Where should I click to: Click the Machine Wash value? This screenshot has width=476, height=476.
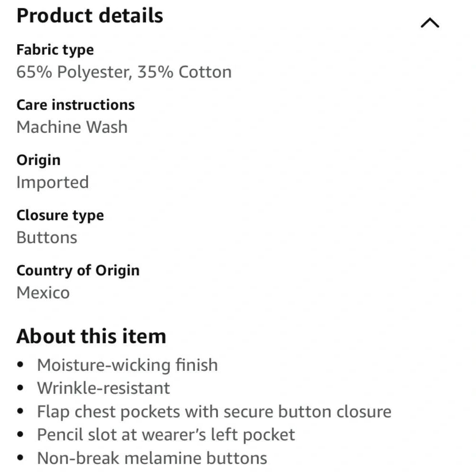pyautogui.click(x=72, y=127)
